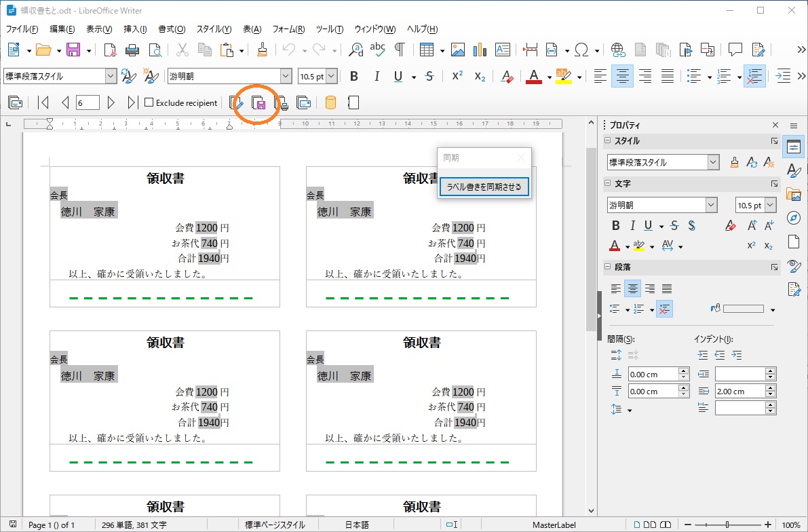The height and width of the screenshot is (532, 808).
Task: Click Print Merged Documents icon
Action: pyautogui.click(x=281, y=103)
